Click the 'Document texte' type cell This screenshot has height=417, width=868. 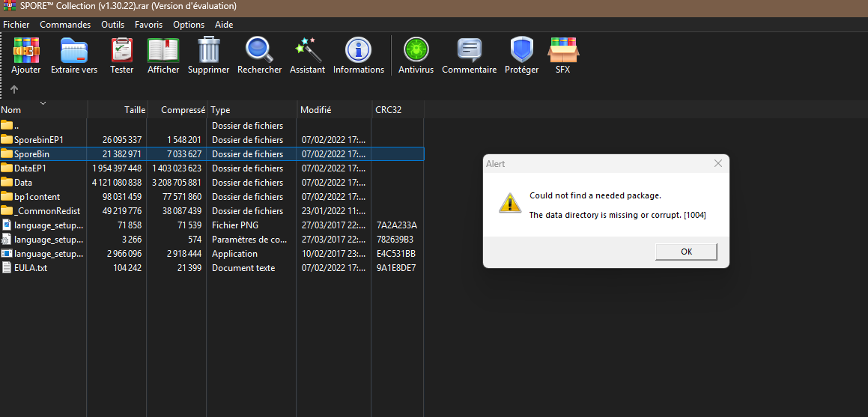click(x=243, y=268)
